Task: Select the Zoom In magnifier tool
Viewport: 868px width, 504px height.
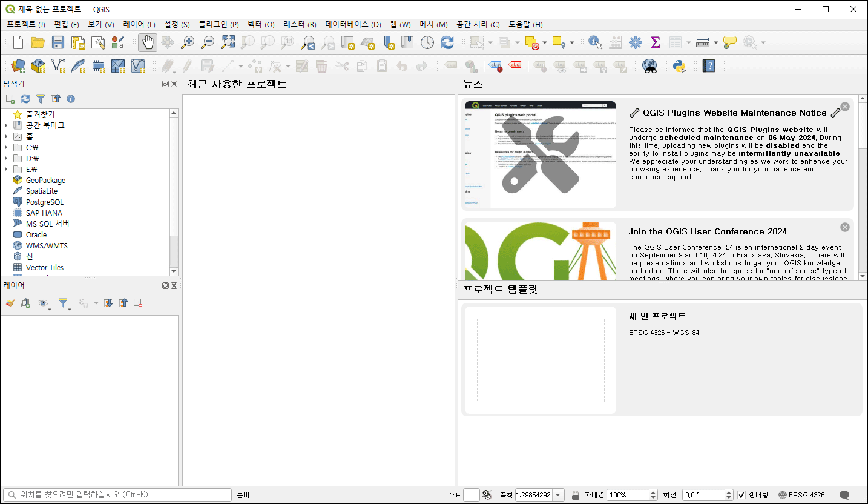Action: pos(188,42)
